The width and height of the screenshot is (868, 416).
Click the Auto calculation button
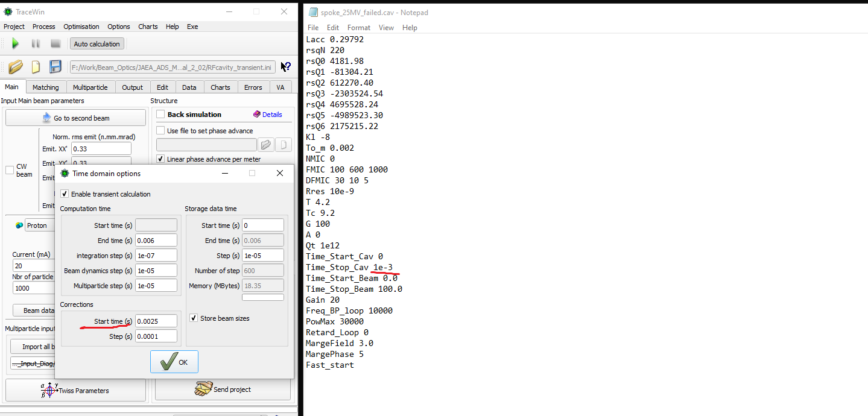pos(97,43)
